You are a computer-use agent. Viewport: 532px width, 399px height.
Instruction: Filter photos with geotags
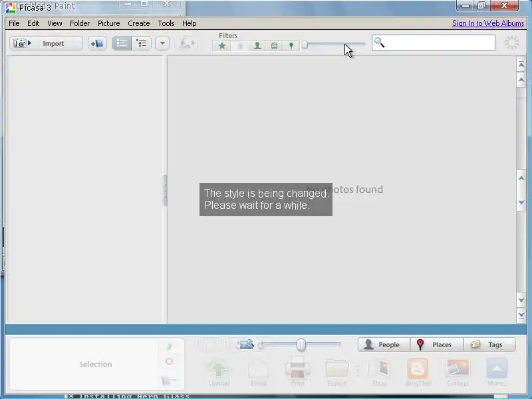[x=291, y=45]
